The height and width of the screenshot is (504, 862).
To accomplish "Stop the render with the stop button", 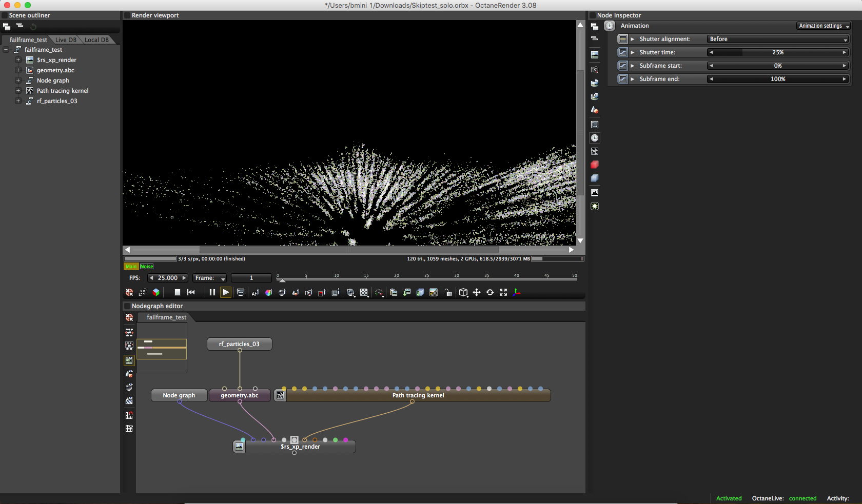I will click(178, 292).
